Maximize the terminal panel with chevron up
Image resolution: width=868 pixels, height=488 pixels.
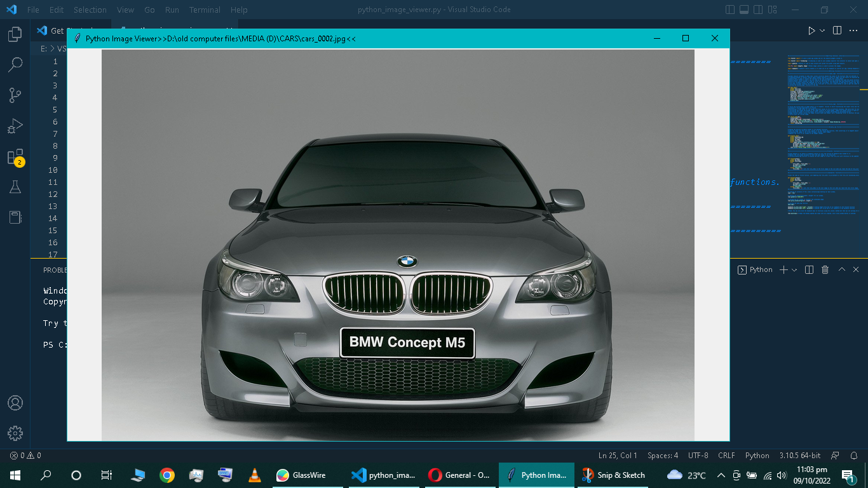point(841,270)
